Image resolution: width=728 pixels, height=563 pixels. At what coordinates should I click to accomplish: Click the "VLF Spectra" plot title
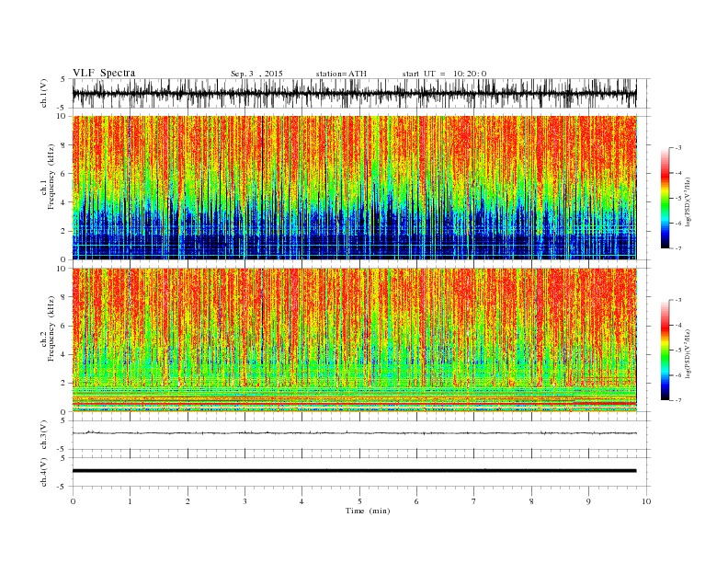click(104, 73)
